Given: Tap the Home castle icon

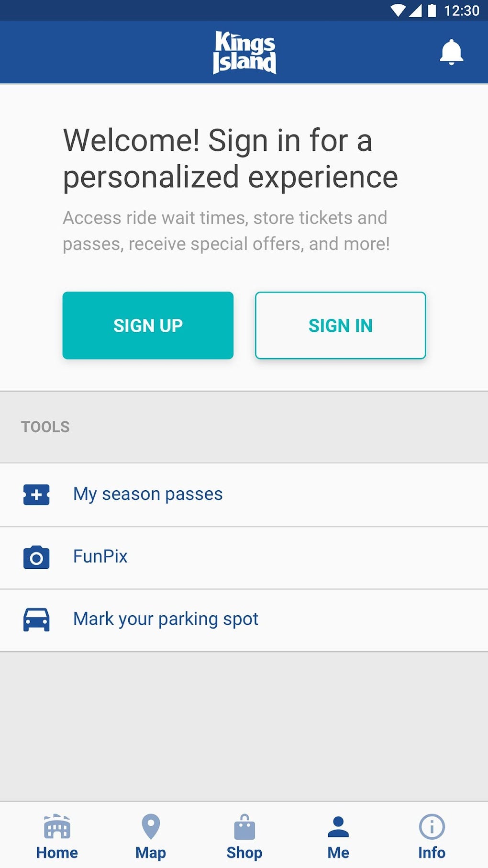Looking at the screenshot, I should pyautogui.click(x=57, y=827).
